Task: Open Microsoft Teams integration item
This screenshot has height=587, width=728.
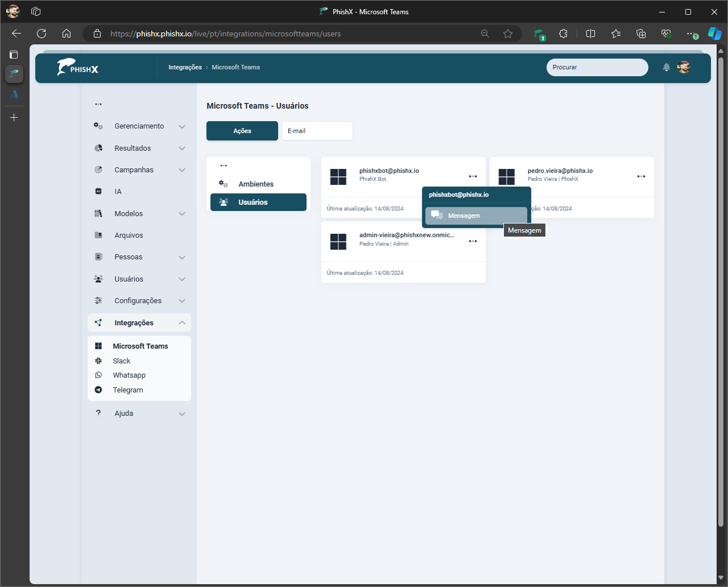Action: pyautogui.click(x=139, y=346)
